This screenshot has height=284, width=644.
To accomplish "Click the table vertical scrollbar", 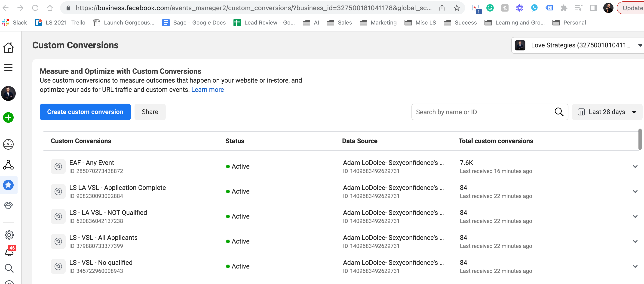I will pos(640,139).
